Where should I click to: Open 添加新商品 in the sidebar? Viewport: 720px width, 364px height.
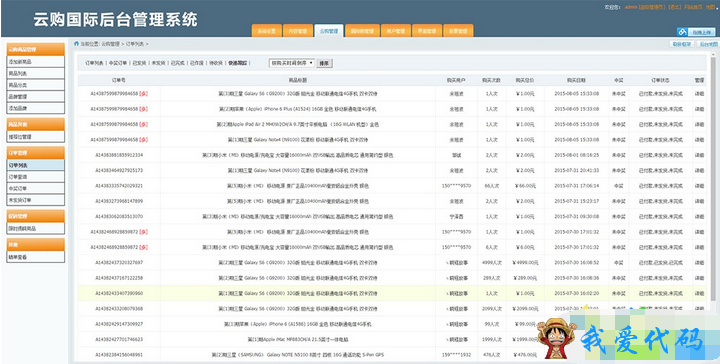tap(36, 62)
